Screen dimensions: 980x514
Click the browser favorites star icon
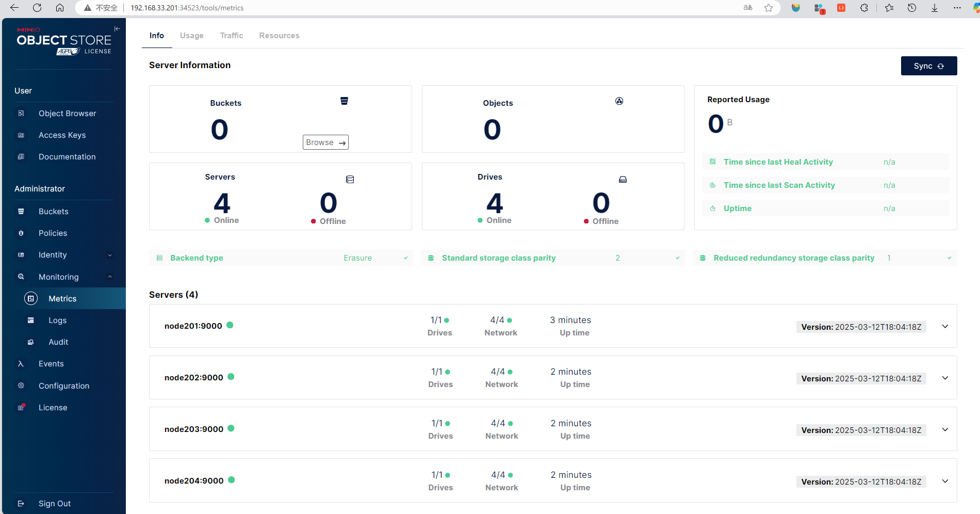click(x=769, y=8)
